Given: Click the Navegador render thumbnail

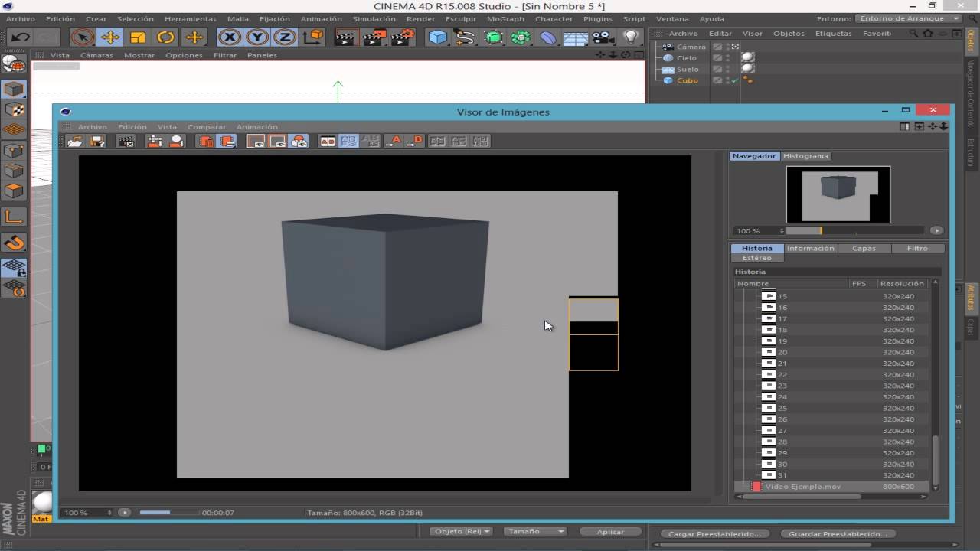Looking at the screenshot, I should tap(838, 194).
